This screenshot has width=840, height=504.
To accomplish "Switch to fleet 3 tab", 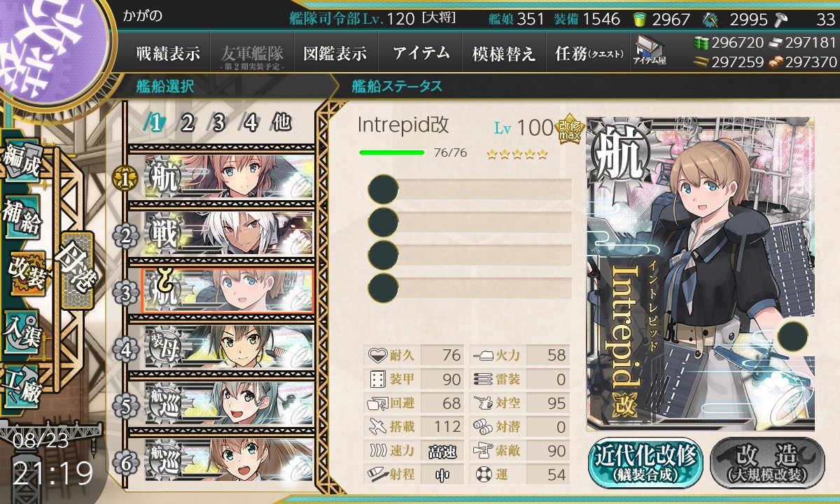I will (x=218, y=123).
